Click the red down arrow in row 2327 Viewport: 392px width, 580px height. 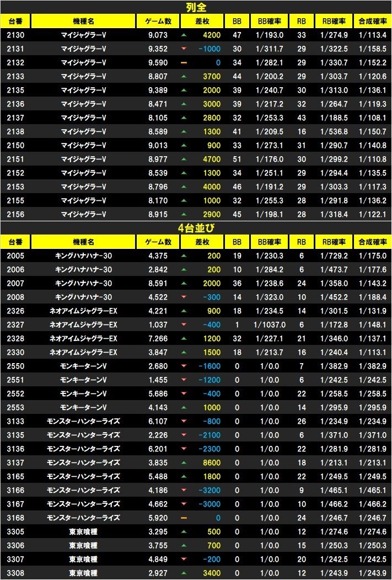(184, 325)
